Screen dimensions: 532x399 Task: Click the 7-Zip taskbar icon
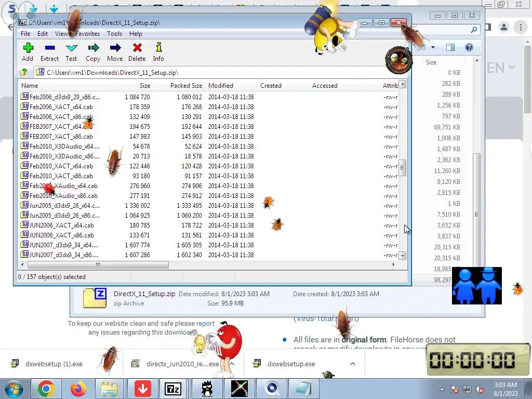(x=173, y=389)
